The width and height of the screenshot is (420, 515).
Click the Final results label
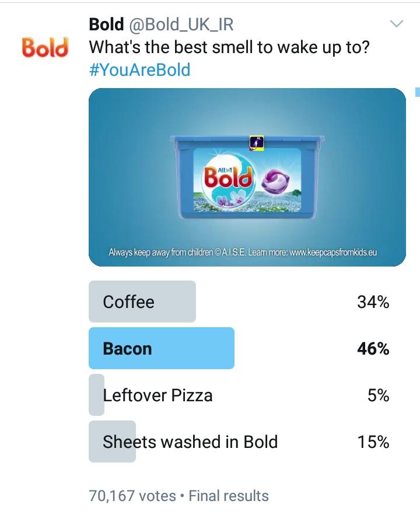[229, 496]
